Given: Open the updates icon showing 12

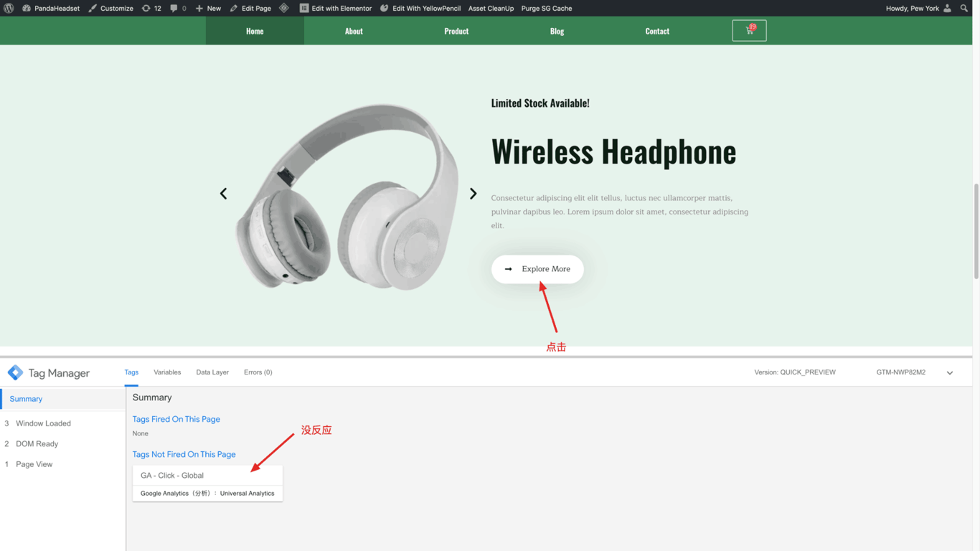Looking at the screenshot, I should 151,8.
